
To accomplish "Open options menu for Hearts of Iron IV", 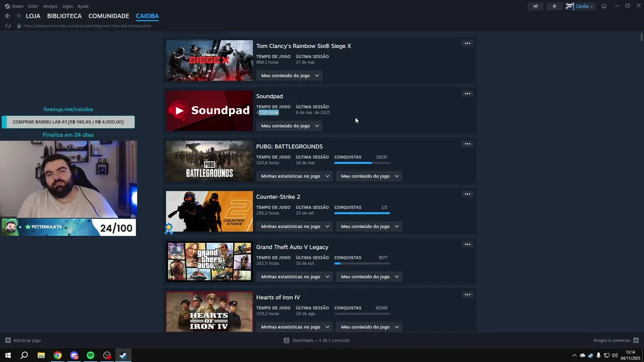I will [467, 295].
